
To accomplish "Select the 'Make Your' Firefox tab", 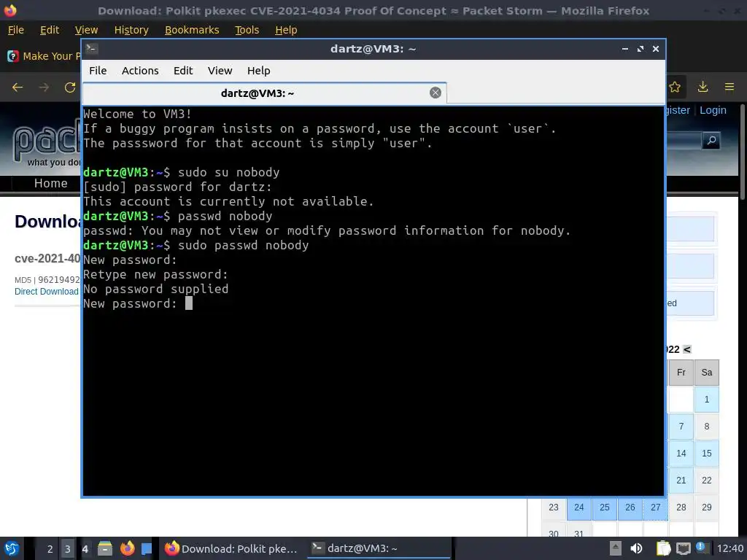I will click(43, 56).
